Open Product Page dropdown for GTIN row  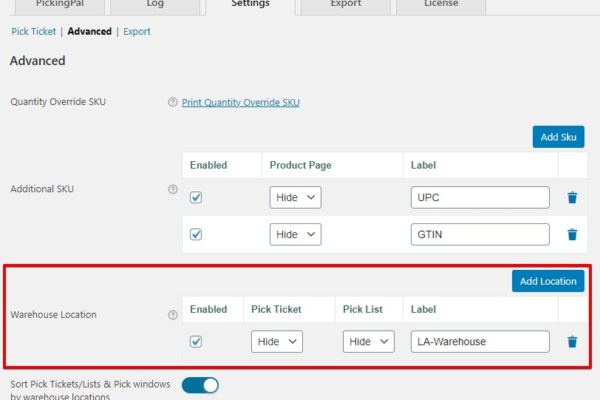click(295, 235)
